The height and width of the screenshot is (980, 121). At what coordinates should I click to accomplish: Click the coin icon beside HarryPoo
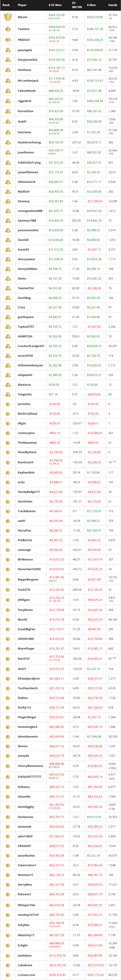click(x=8, y=530)
